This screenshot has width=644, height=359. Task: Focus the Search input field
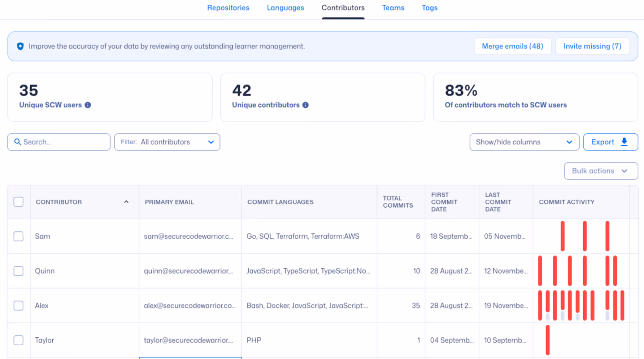click(59, 142)
